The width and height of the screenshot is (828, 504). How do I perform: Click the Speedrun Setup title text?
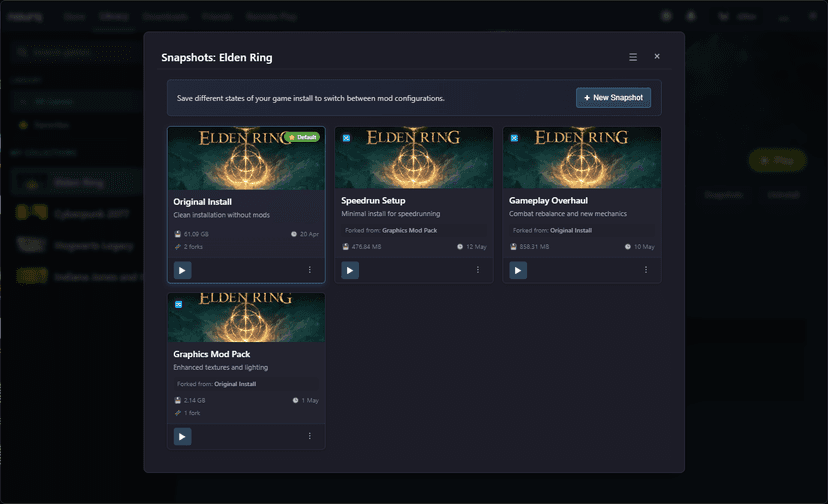coord(373,201)
